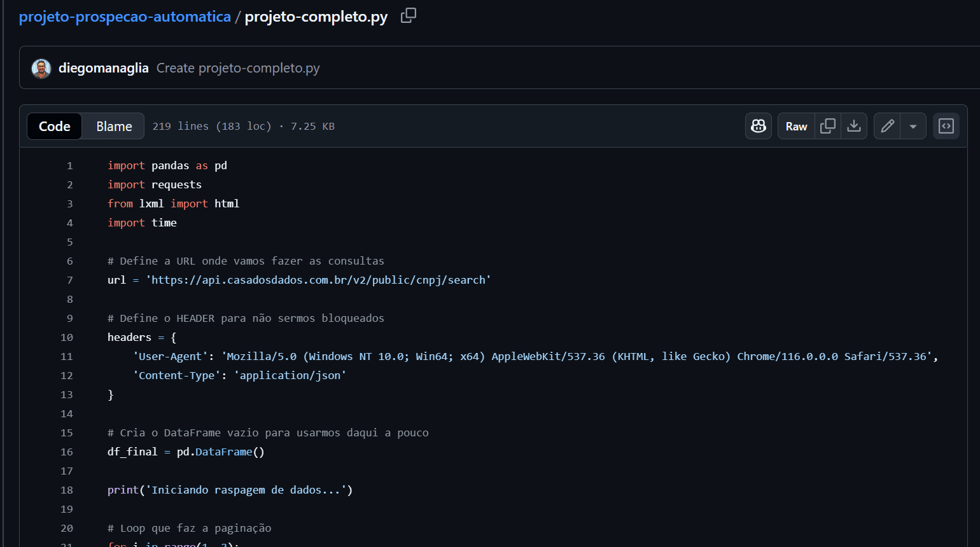Copy raw file contents
This screenshot has height=547, width=980.
coord(828,125)
